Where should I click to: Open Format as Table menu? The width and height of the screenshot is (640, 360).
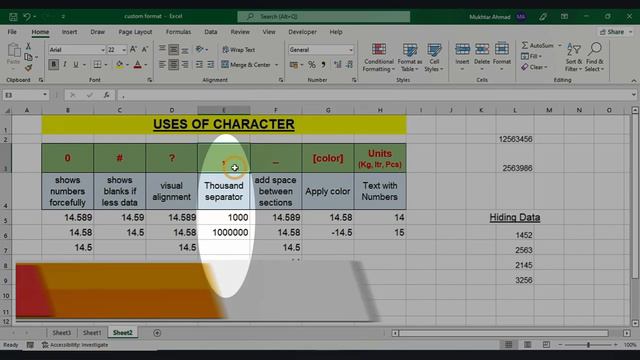click(410, 58)
